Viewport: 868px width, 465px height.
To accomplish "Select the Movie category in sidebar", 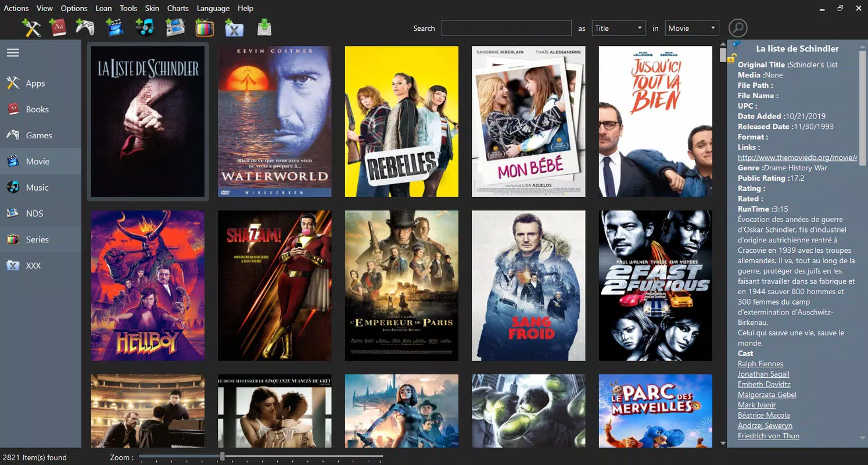I will 41,162.
